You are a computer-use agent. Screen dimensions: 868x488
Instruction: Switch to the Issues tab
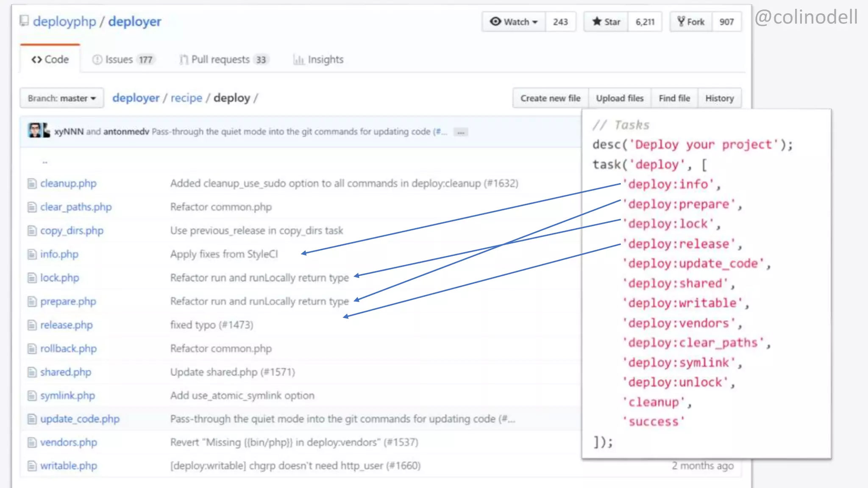(122, 60)
